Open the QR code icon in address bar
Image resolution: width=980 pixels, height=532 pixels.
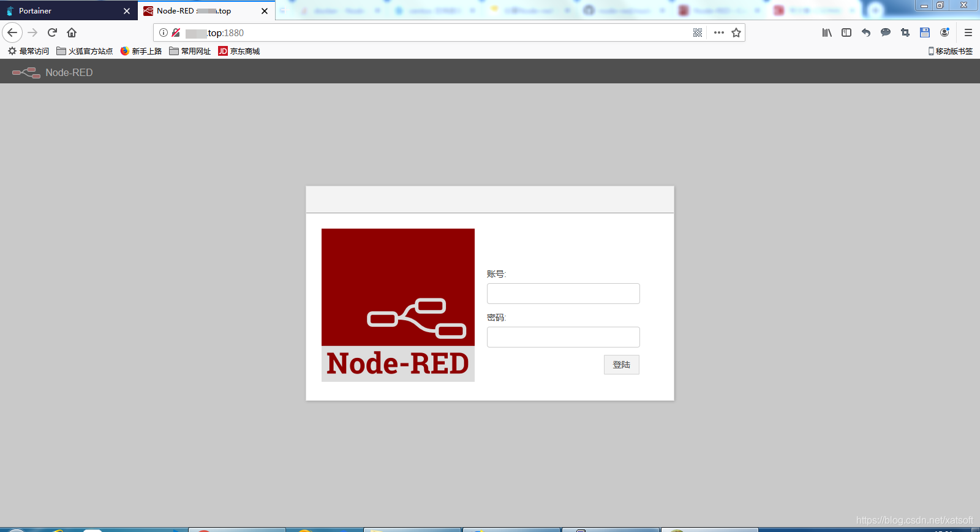[698, 32]
